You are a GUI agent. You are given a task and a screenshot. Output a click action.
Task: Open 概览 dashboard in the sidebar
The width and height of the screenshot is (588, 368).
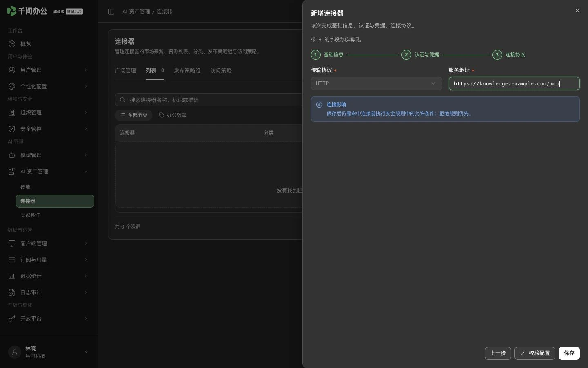49,44
